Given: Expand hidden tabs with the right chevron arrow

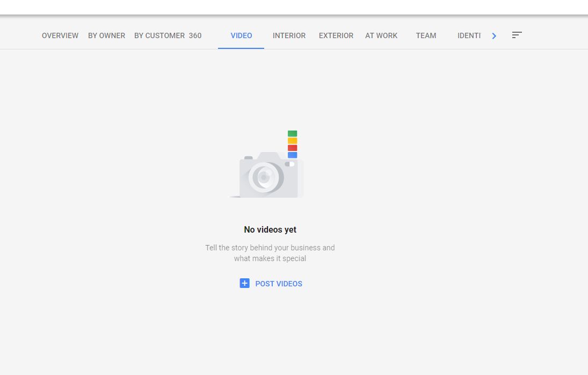Looking at the screenshot, I should tap(494, 35).
